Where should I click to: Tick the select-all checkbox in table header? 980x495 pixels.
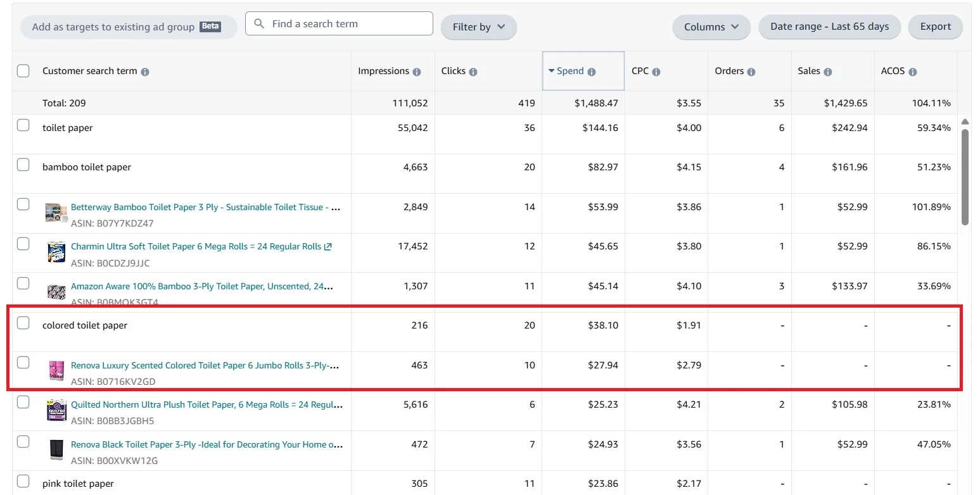pos(23,71)
